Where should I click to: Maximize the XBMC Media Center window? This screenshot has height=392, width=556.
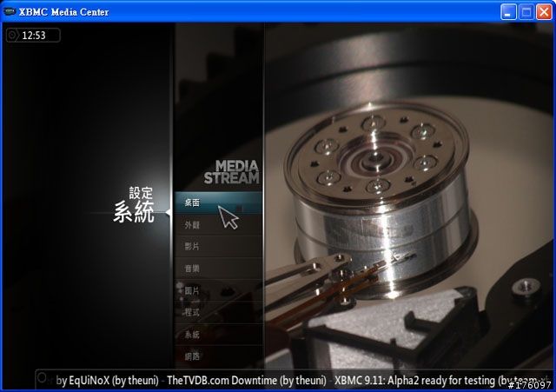pos(526,12)
